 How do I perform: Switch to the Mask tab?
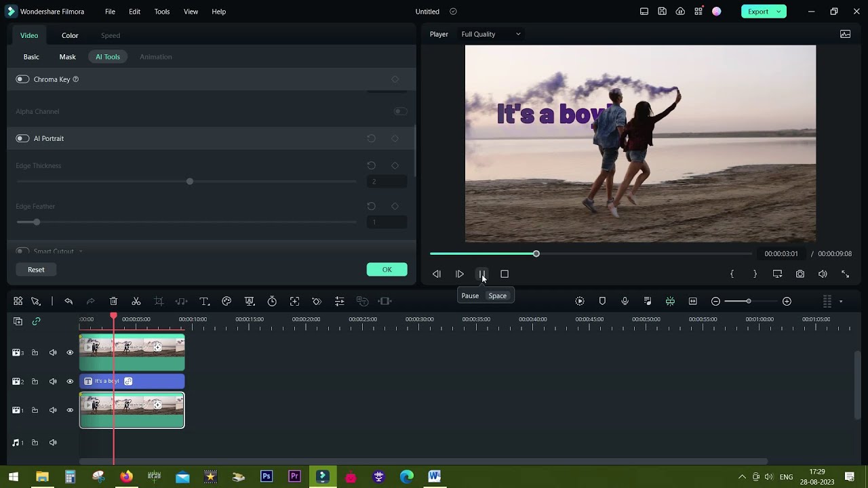click(67, 57)
